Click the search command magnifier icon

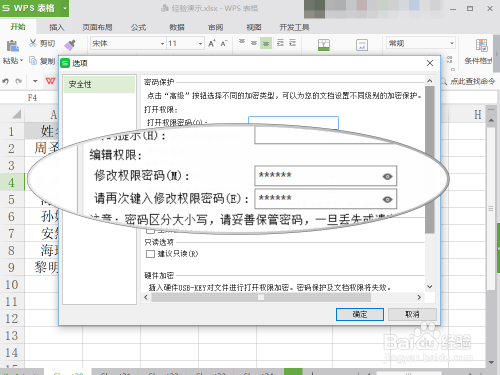tap(444, 81)
